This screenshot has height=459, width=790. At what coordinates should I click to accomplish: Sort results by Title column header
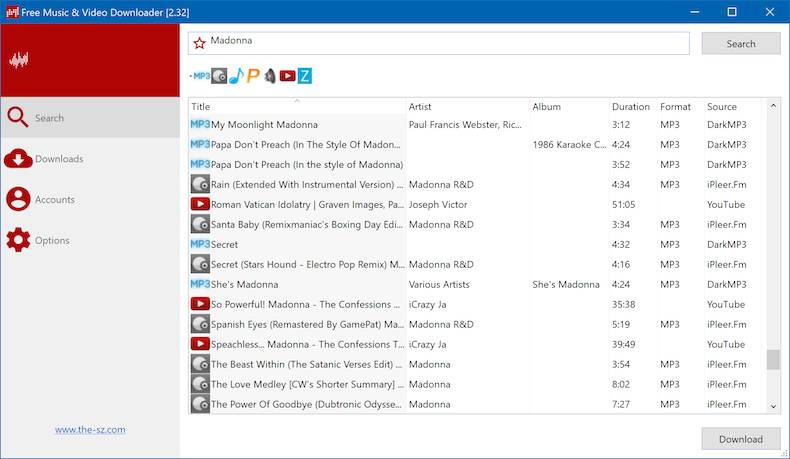click(x=201, y=107)
